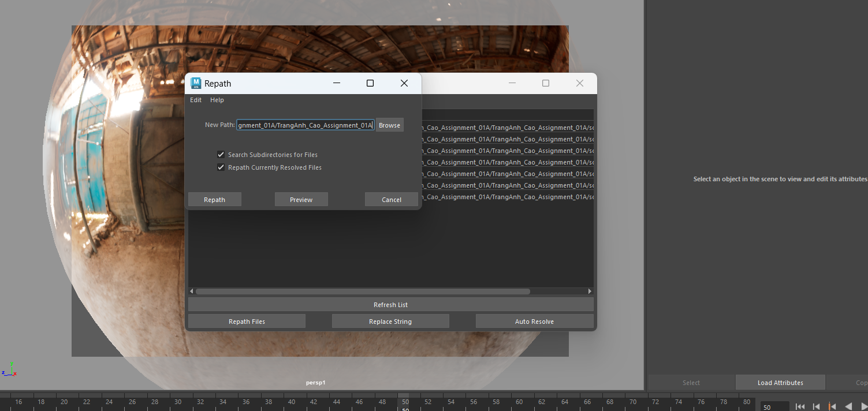The height and width of the screenshot is (411, 868).
Task: Maximize the Repath dialog window
Action: [370, 83]
